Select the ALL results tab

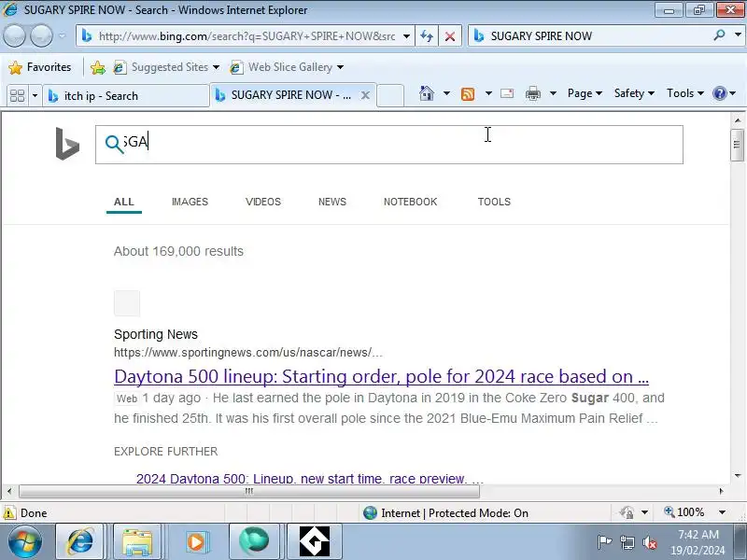click(x=124, y=202)
